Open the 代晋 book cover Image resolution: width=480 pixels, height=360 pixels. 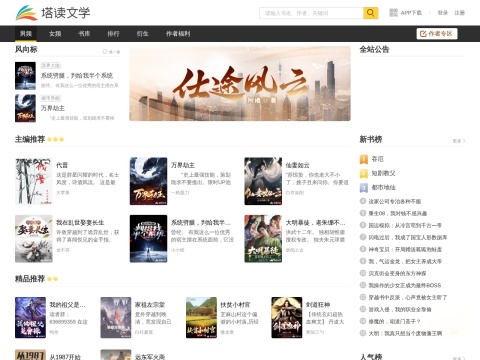[x=34, y=181]
